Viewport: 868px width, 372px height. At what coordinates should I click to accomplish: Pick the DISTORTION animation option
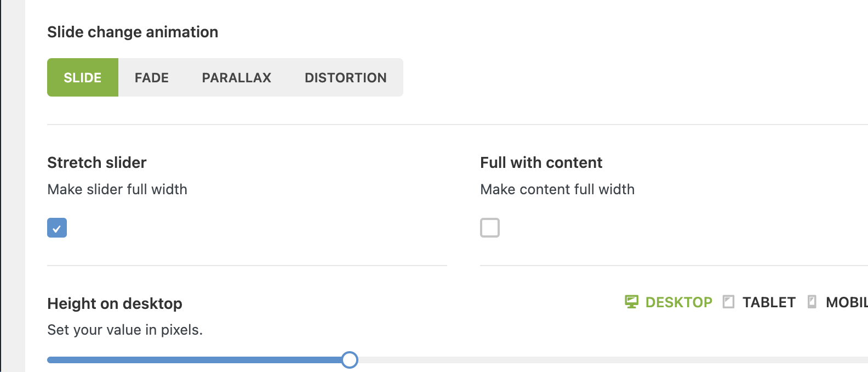345,77
